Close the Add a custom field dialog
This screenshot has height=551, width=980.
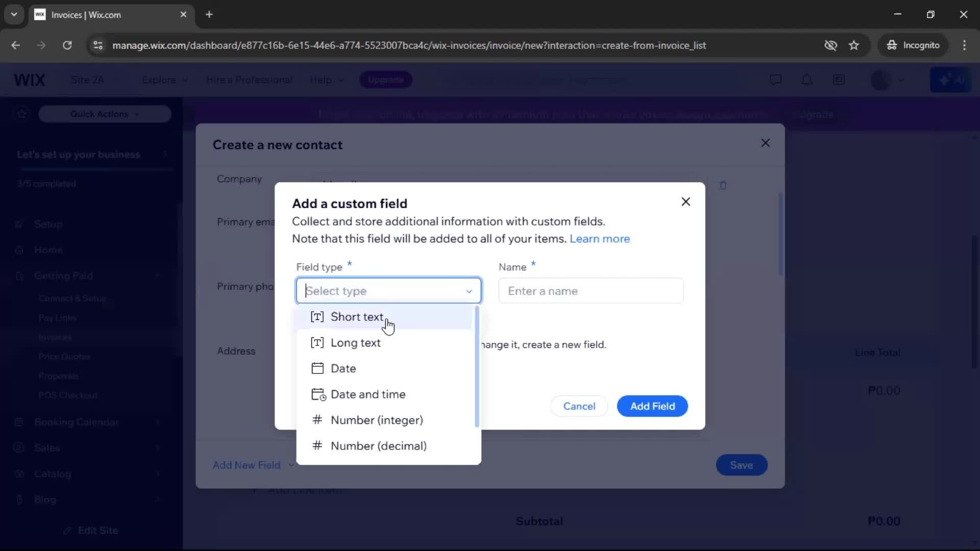coord(685,202)
